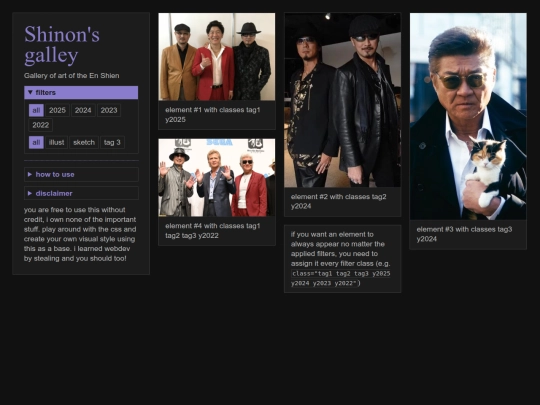This screenshot has width=540, height=405.
Task: Filter gallery by year 2024
Action: 83,111
